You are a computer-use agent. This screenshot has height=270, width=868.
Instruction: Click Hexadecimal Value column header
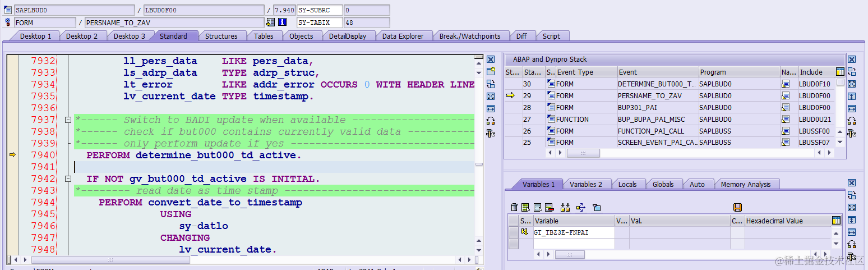coord(787,221)
